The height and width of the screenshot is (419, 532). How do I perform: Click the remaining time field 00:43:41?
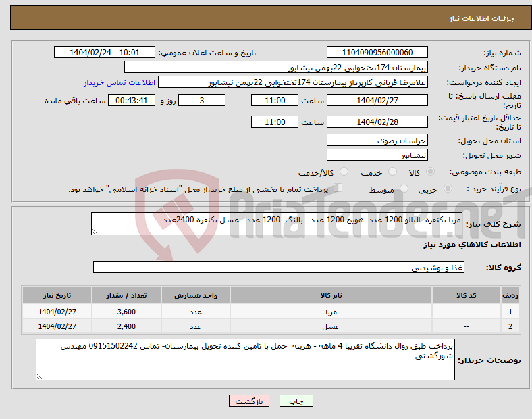pyautogui.click(x=131, y=100)
